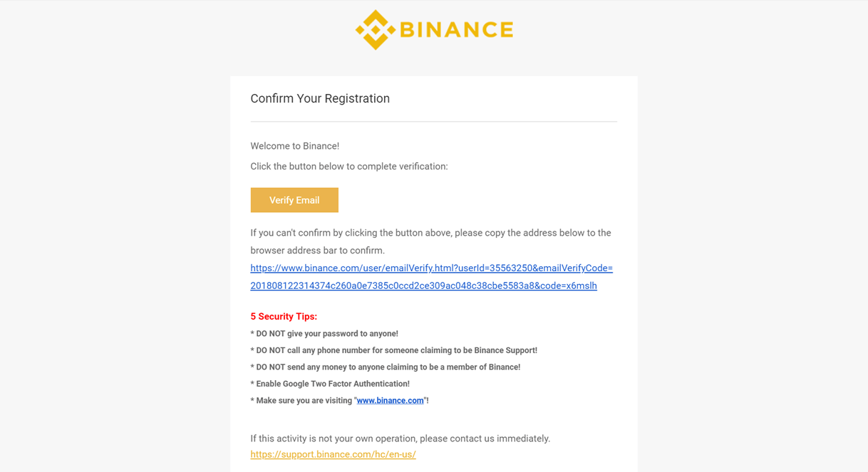This screenshot has width=868, height=472.
Task: Click the 'If you can't confirm' paragraph
Action: pyautogui.click(x=430, y=241)
